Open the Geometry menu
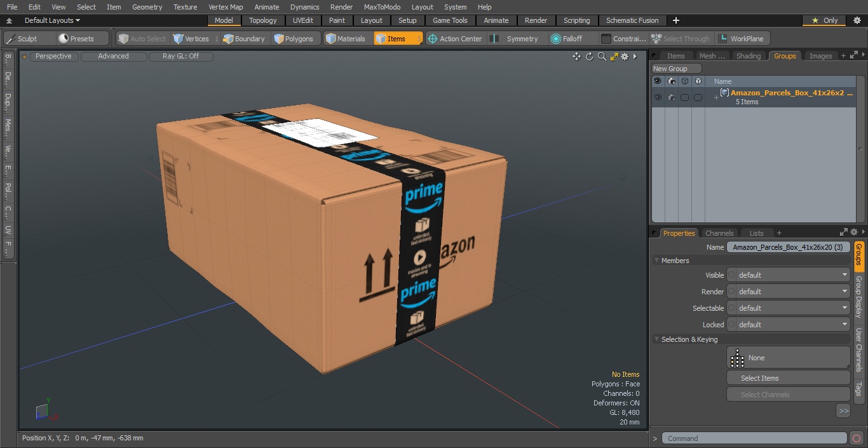This screenshot has height=448, width=868. coord(147,7)
